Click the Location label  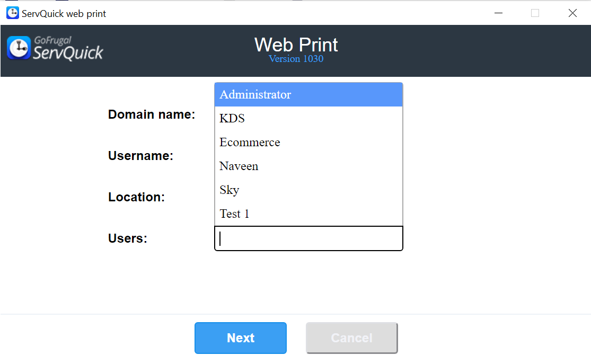[136, 197]
